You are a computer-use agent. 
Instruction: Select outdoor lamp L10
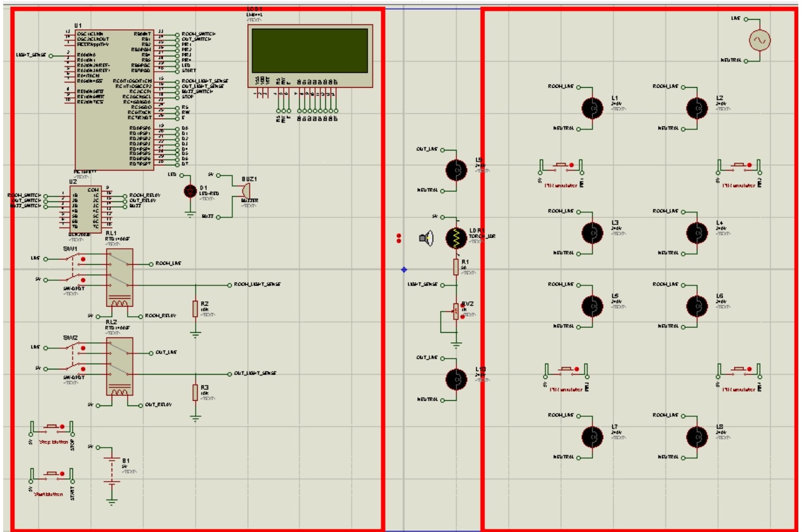coord(456,379)
